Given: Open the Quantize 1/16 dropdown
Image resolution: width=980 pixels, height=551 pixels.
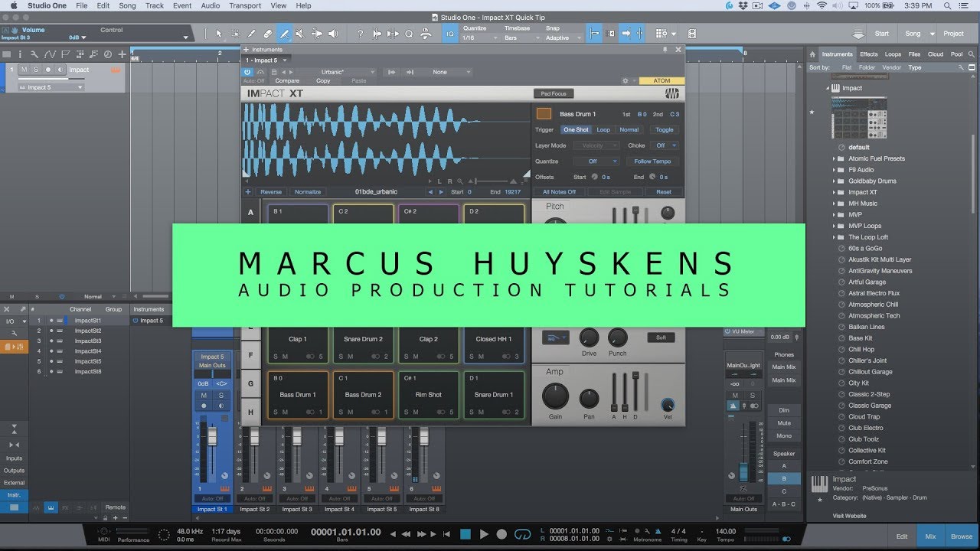Looking at the screenshot, I should 479,37.
